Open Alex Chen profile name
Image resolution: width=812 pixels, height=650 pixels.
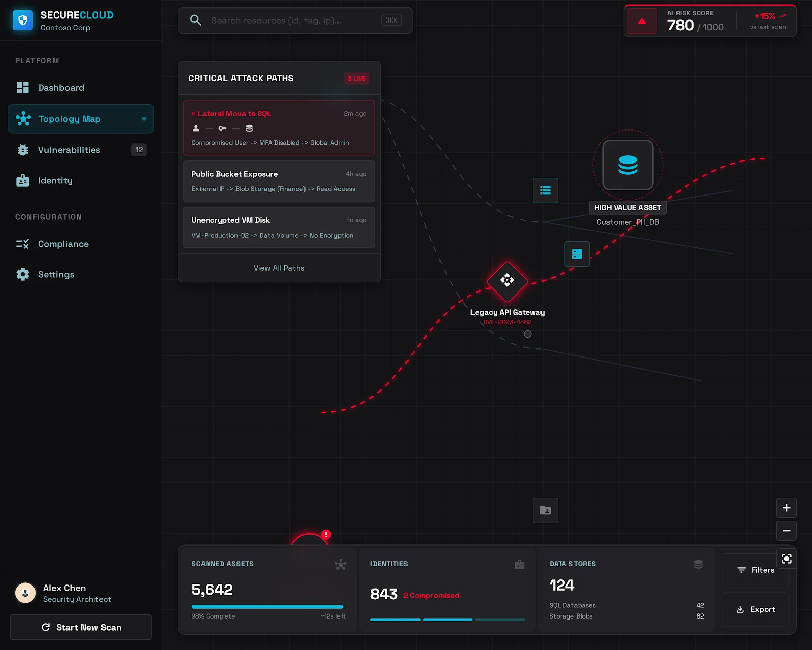pos(64,588)
